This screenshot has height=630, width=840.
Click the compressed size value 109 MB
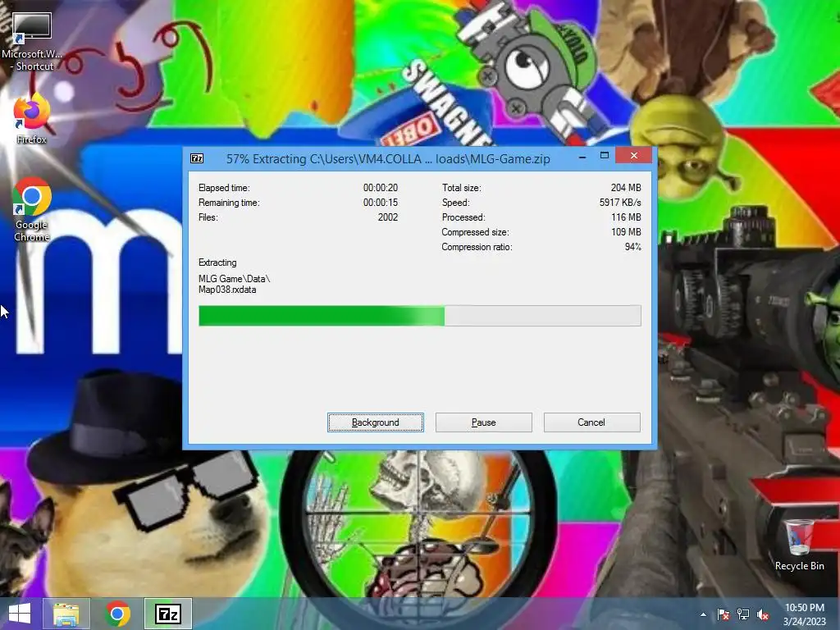pyautogui.click(x=626, y=232)
